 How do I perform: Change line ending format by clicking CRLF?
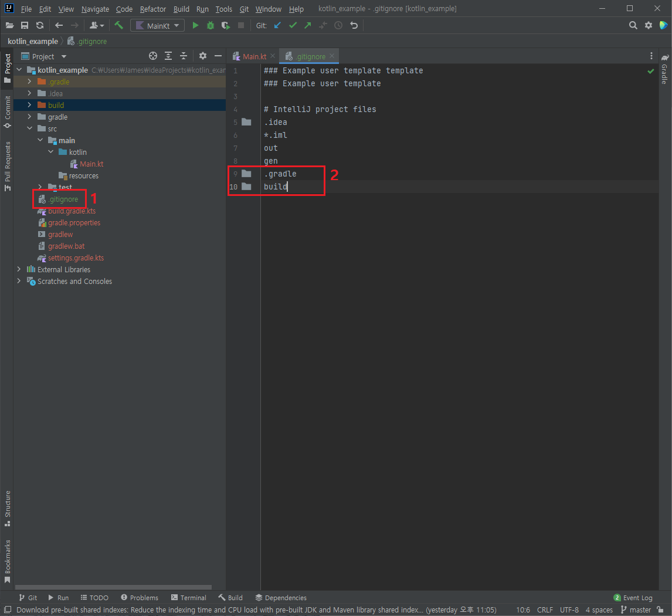click(545, 610)
